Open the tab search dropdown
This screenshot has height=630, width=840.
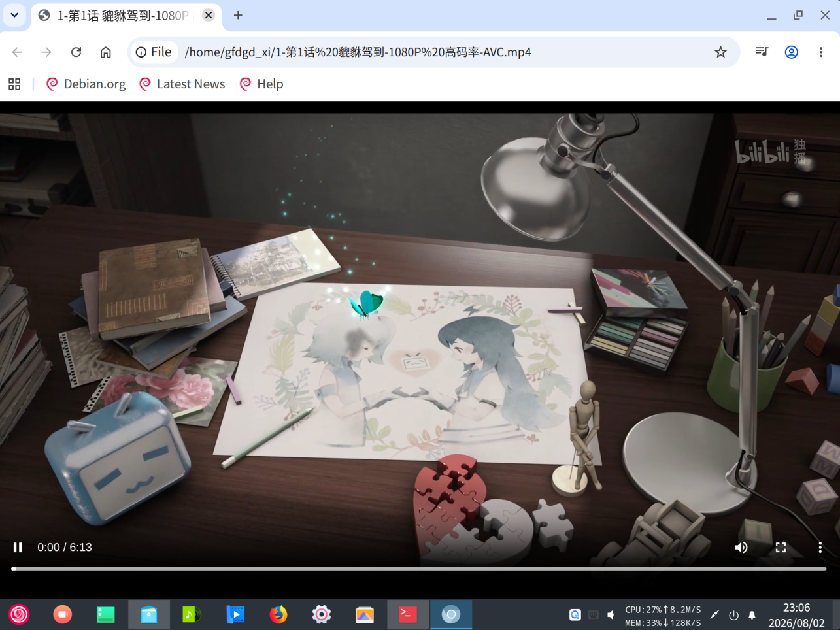(14, 15)
